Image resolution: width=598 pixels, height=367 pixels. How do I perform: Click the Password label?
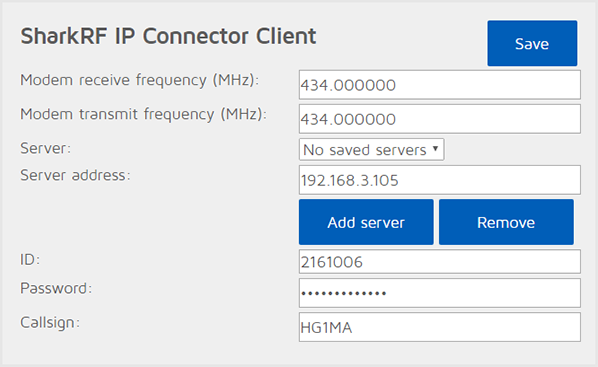[x=56, y=288]
